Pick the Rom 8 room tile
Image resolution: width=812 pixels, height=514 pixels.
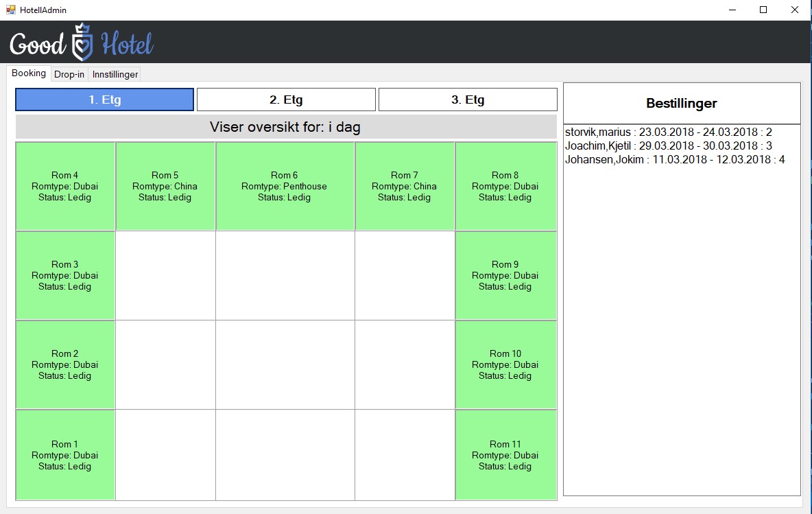coord(505,186)
